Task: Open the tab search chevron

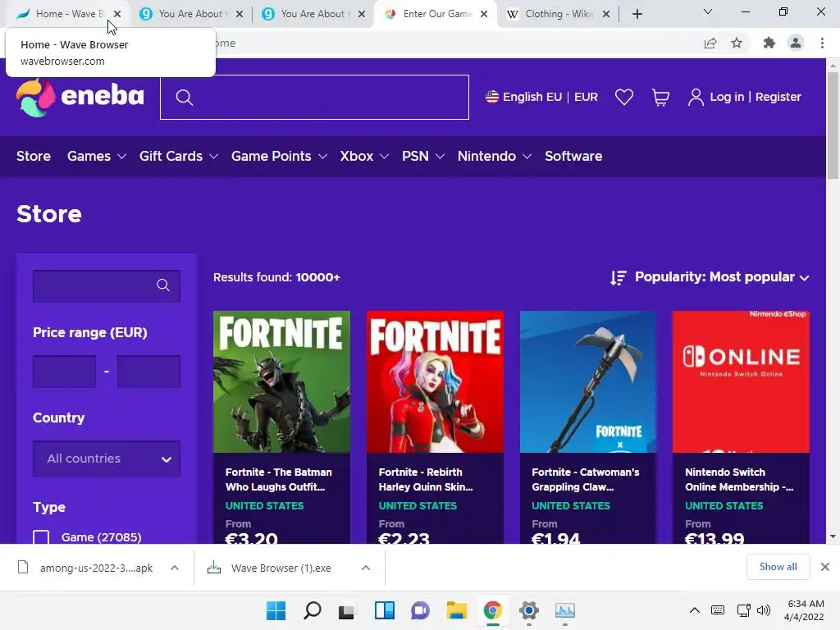Action: [708, 11]
